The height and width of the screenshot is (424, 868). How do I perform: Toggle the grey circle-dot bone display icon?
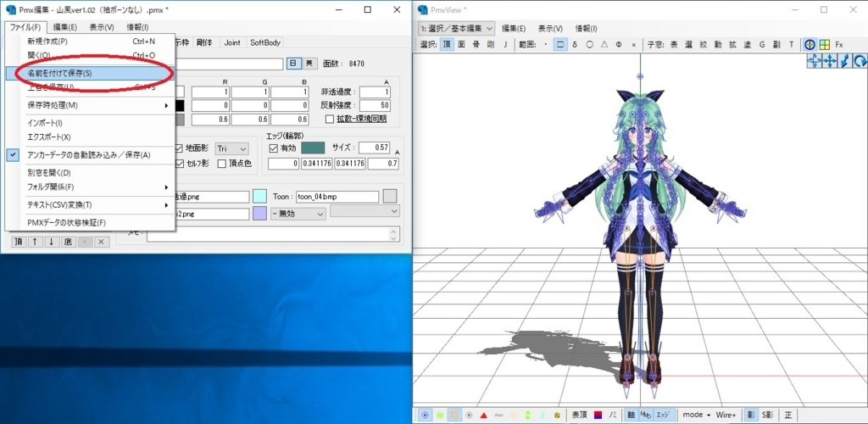click(469, 415)
